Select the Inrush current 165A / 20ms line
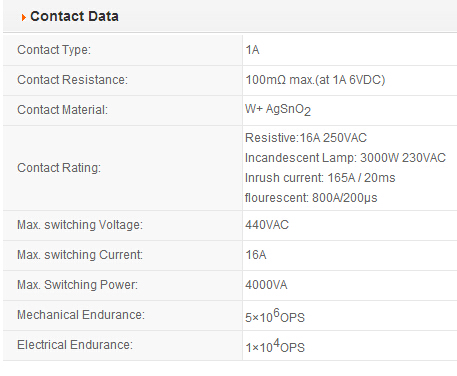 click(320, 178)
